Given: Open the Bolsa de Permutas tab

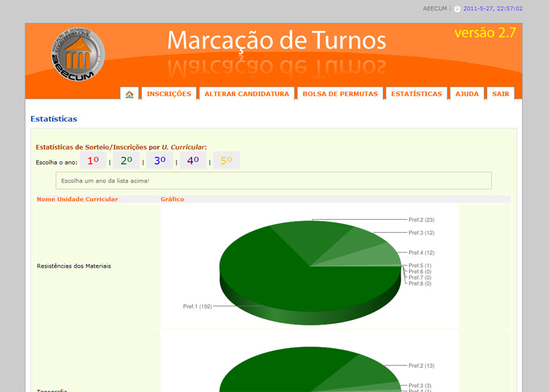Looking at the screenshot, I should pos(340,93).
